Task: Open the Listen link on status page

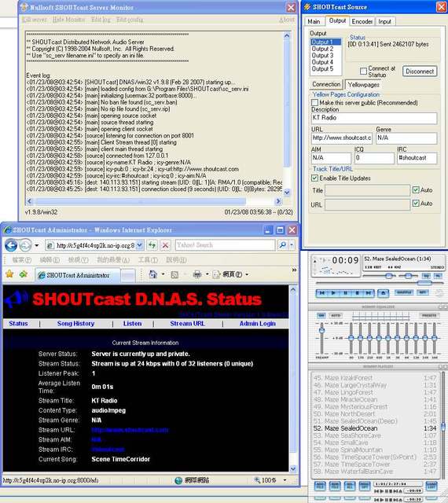Action: (x=132, y=323)
